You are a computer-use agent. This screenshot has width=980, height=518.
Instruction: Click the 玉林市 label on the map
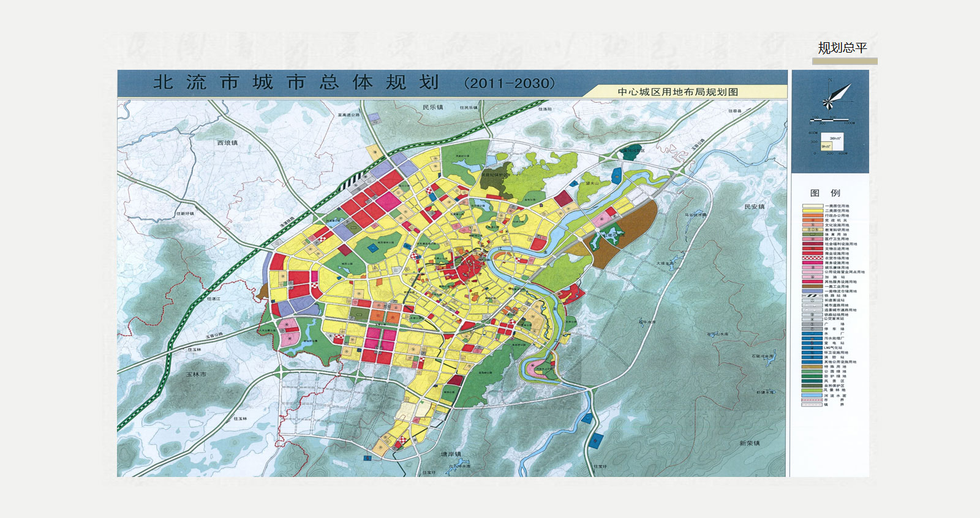click(196, 374)
